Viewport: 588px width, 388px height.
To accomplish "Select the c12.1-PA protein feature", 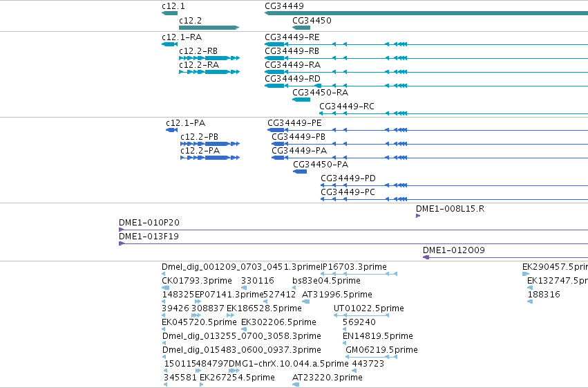I will coord(172,130).
